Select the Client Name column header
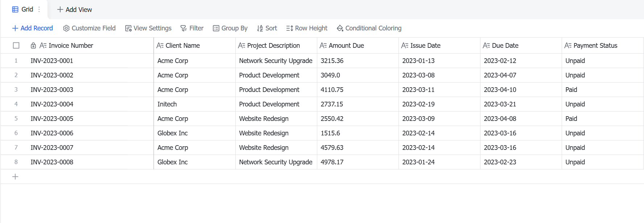Viewport: 644px width, 223px height. (195, 46)
